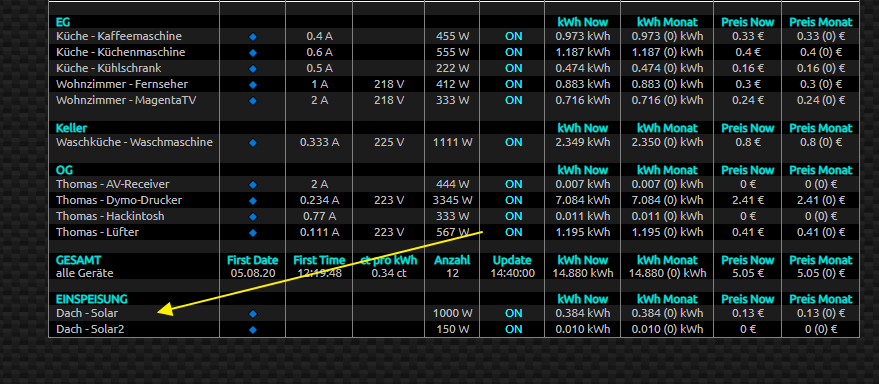
Task: Click the 0.34 ct price-per-kWh value
Action: [388, 274]
